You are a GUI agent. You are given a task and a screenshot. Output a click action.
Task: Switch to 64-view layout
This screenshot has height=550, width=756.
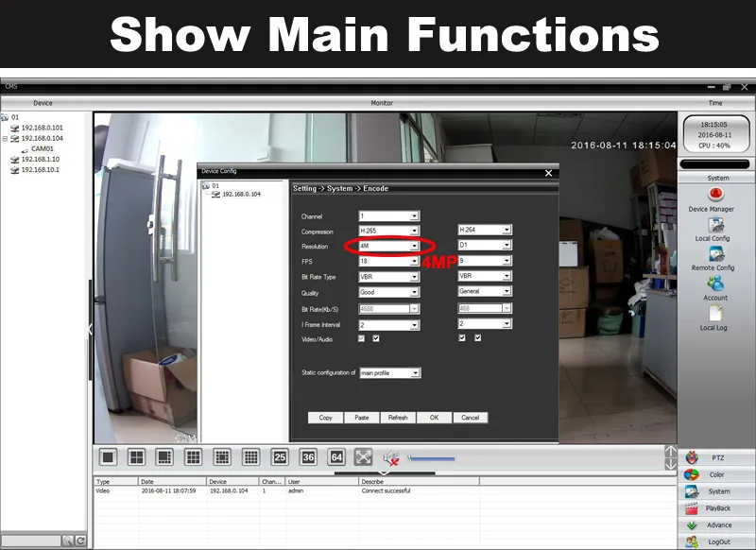[336, 457]
